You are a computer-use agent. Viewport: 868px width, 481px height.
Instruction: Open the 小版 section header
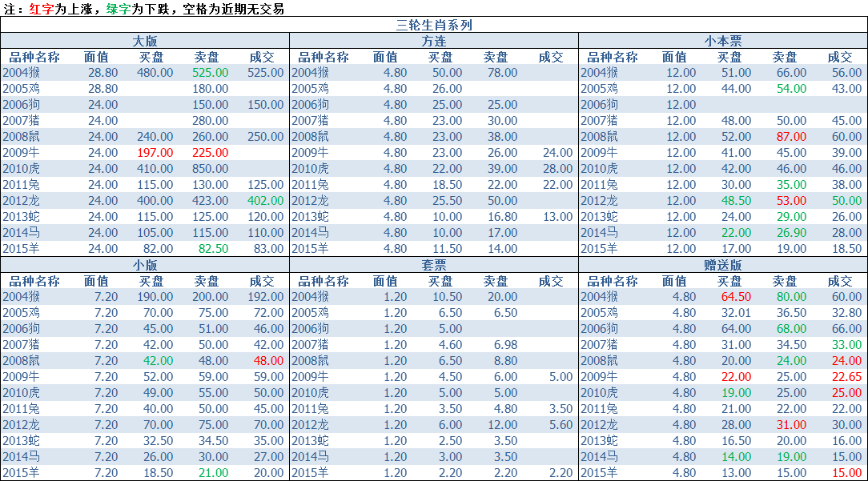point(145,265)
